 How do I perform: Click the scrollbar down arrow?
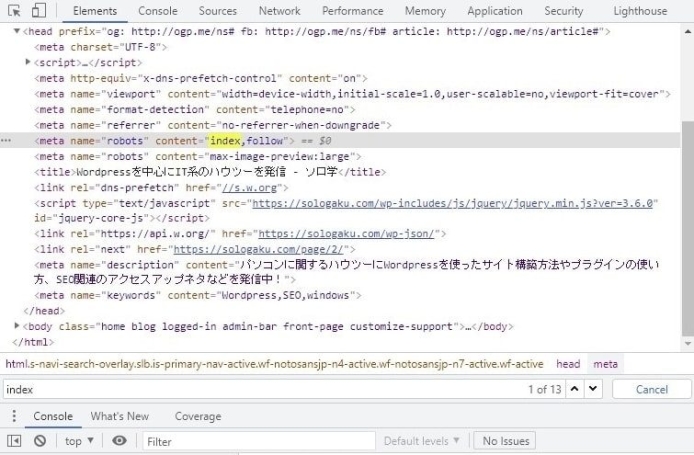point(688,343)
